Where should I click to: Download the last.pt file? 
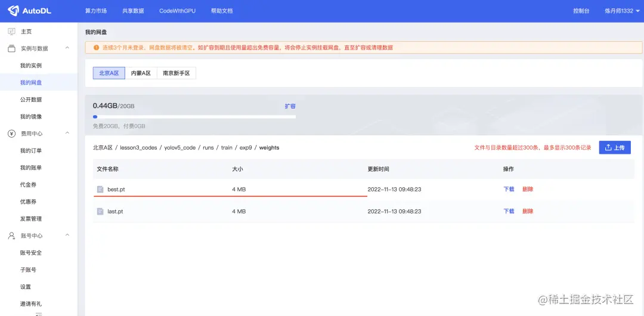[509, 211]
